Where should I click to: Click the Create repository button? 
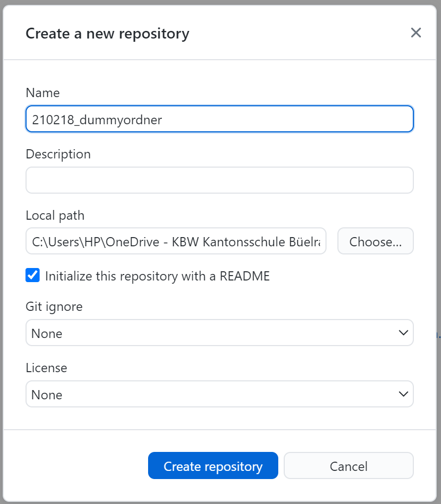213,465
